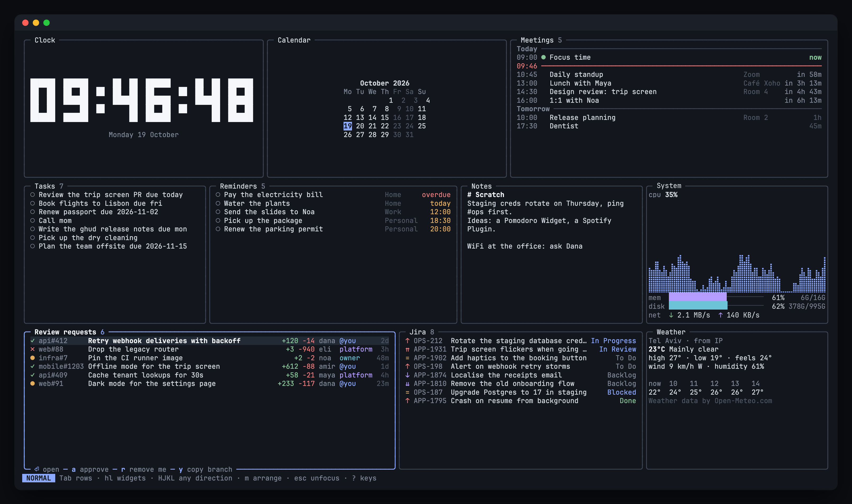852x504 pixels.
Task: Click the check icon beside mobile#1203
Action: coord(33,366)
